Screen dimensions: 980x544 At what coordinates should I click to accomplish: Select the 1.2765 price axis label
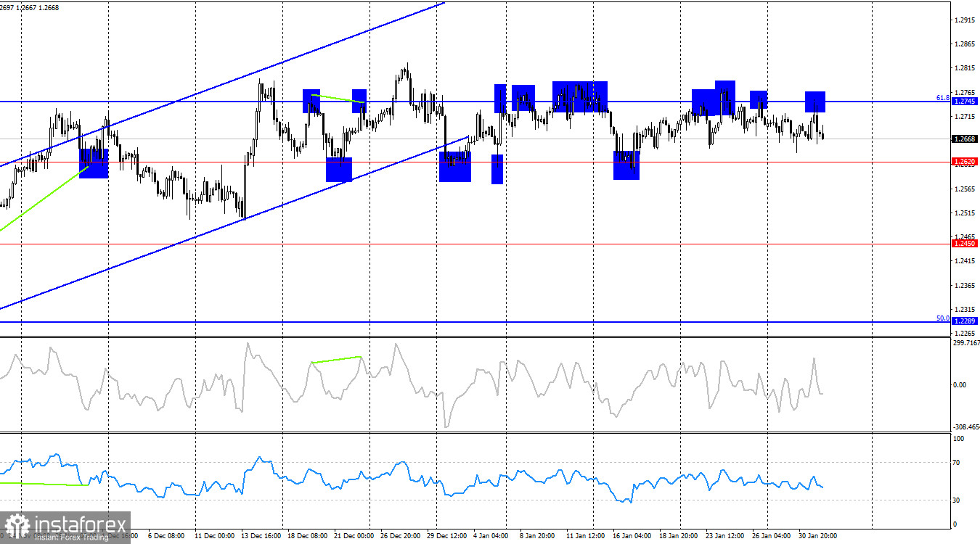(x=965, y=92)
